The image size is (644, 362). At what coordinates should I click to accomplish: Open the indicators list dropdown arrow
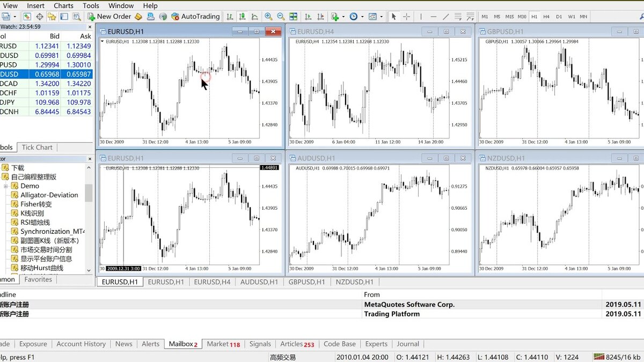(x=343, y=17)
